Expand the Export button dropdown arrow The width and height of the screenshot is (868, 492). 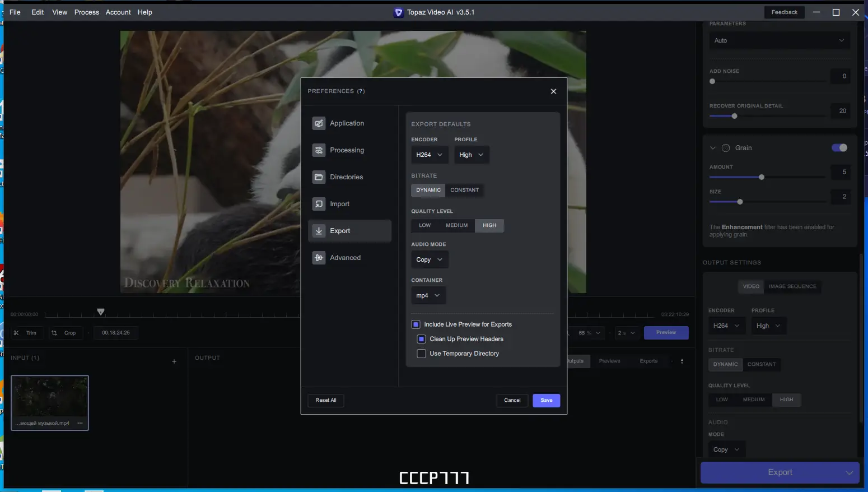849,473
